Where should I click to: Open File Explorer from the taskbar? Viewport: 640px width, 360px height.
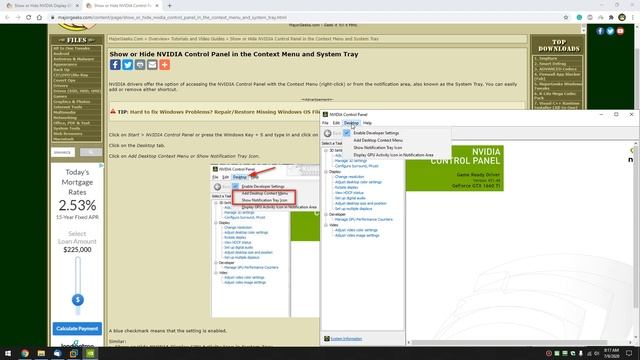coord(41,353)
